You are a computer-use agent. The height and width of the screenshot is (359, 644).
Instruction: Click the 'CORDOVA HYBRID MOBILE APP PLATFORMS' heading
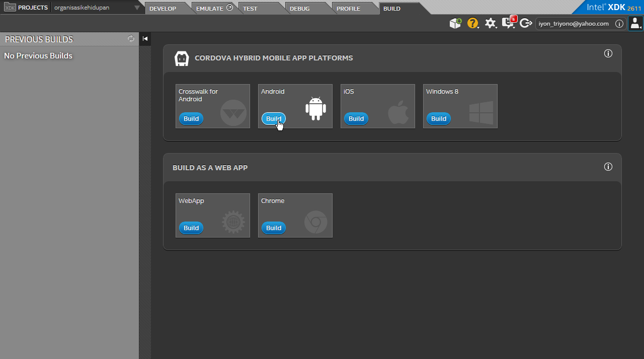(x=274, y=58)
